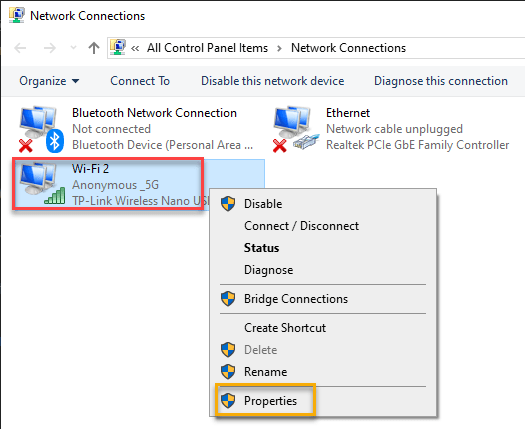The height and width of the screenshot is (429, 525).
Task: Click the forward arrow navigation icon
Action: pyautogui.click(x=50, y=48)
